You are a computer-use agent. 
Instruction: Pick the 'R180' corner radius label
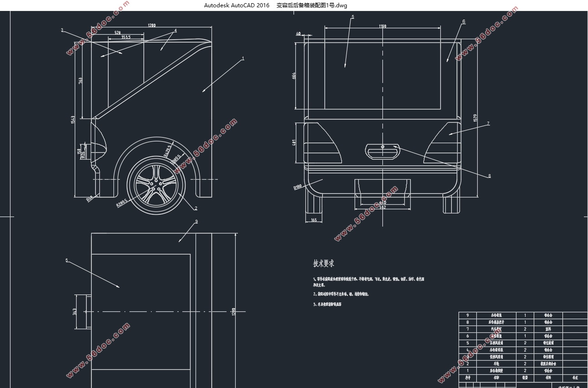[299, 187]
